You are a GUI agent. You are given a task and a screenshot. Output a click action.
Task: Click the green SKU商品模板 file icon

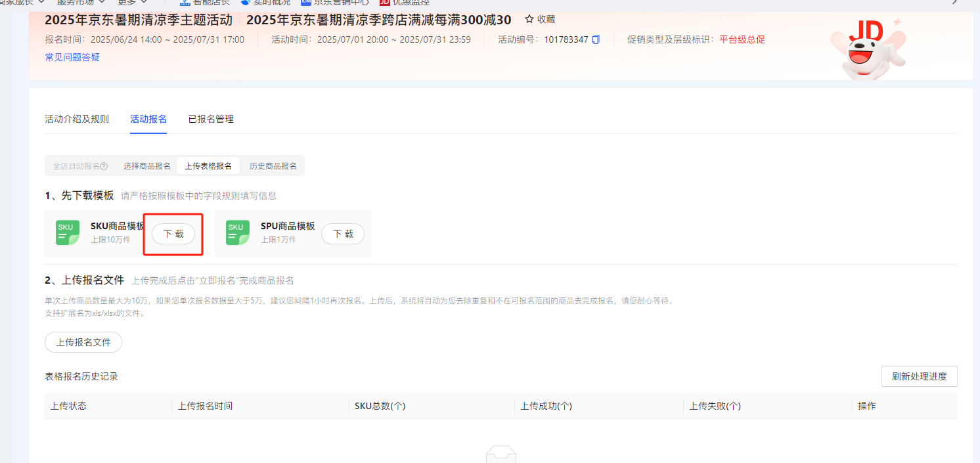tap(68, 233)
